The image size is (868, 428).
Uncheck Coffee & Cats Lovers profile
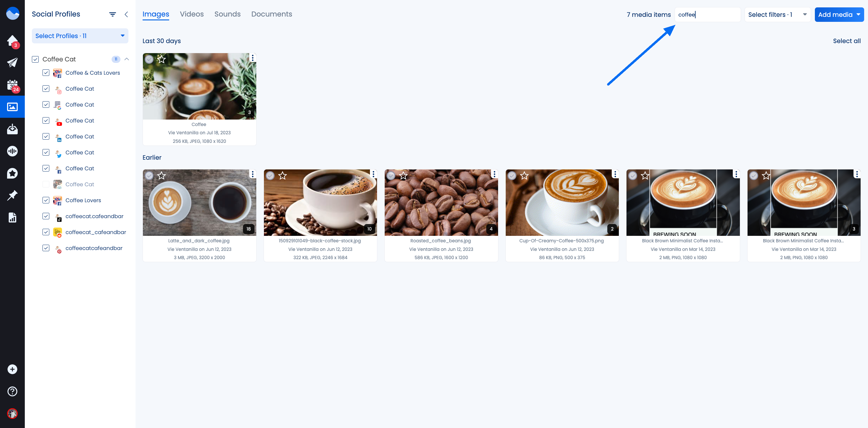(46, 73)
